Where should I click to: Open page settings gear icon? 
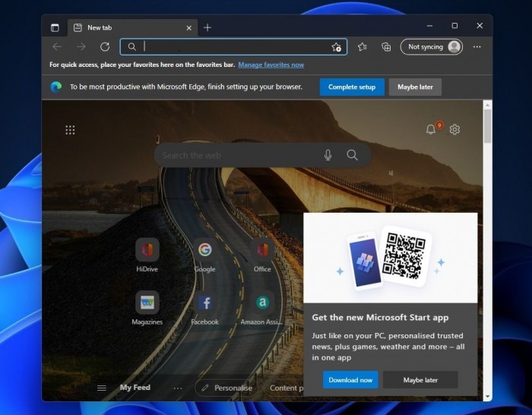tap(454, 130)
